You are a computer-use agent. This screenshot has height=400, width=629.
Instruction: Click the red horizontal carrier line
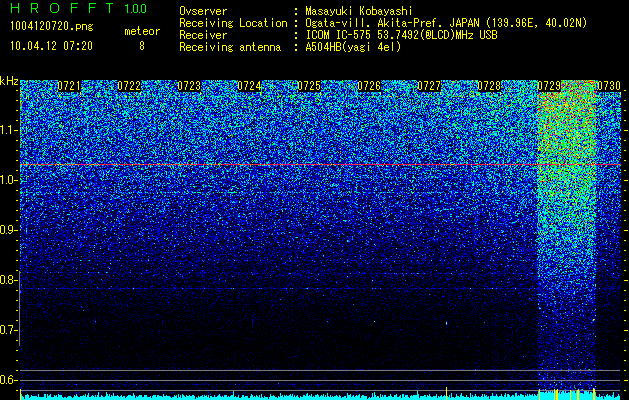click(x=321, y=164)
